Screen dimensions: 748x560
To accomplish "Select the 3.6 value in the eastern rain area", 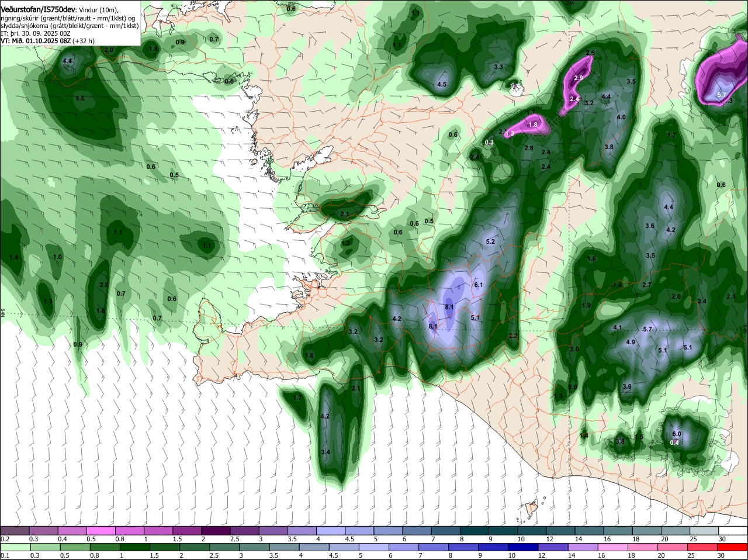I will coord(649,226).
